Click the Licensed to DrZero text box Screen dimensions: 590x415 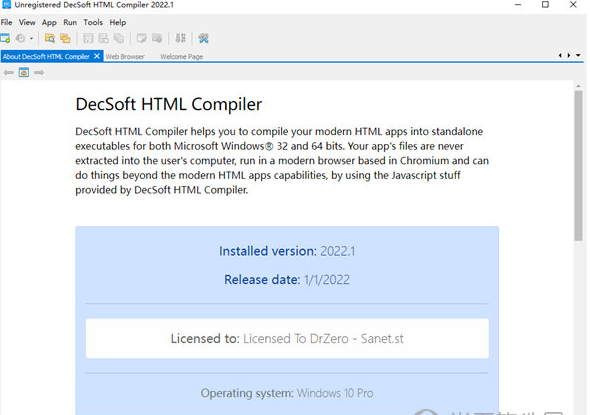[x=287, y=338]
